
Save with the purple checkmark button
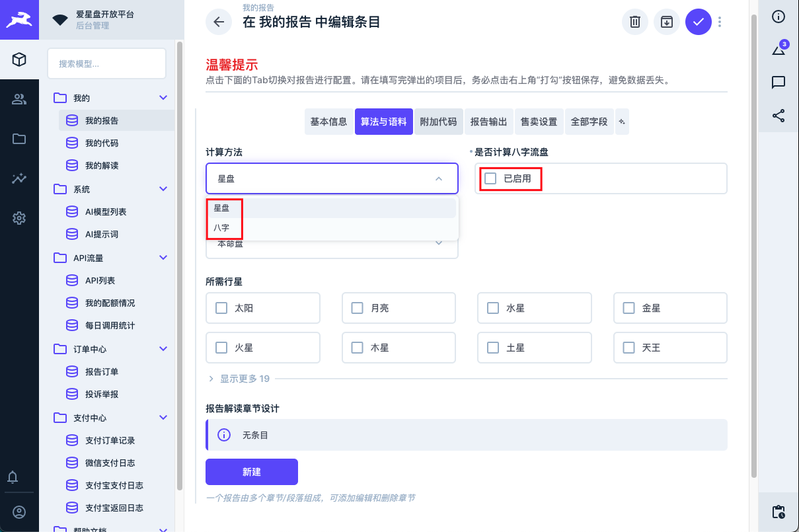tap(699, 22)
